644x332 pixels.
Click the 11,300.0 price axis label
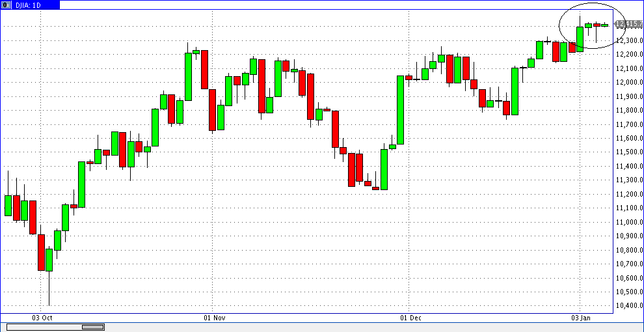pyautogui.click(x=630, y=180)
